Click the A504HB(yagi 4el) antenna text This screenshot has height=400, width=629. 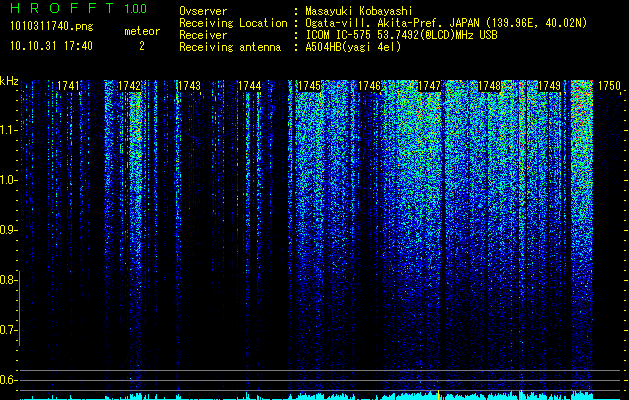(353, 47)
